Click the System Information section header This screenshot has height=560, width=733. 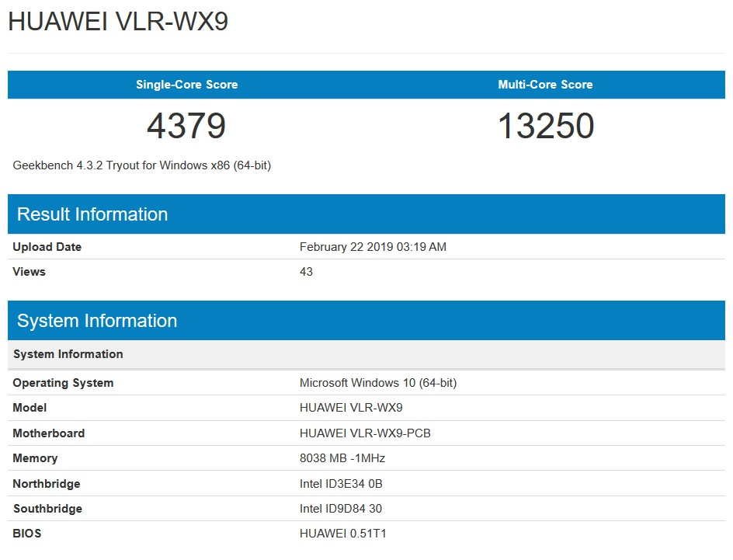click(x=96, y=320)
